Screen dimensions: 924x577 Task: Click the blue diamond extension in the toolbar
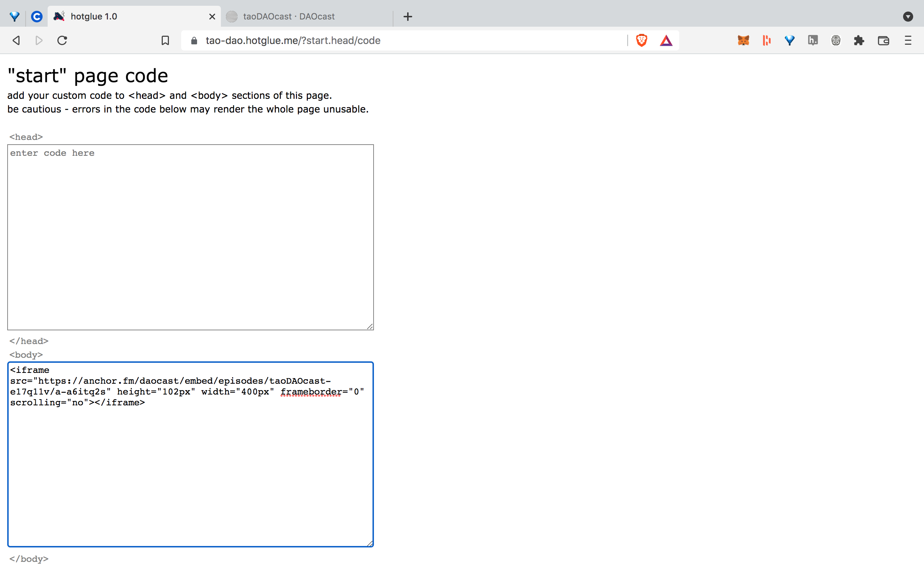tap(789, 40)
